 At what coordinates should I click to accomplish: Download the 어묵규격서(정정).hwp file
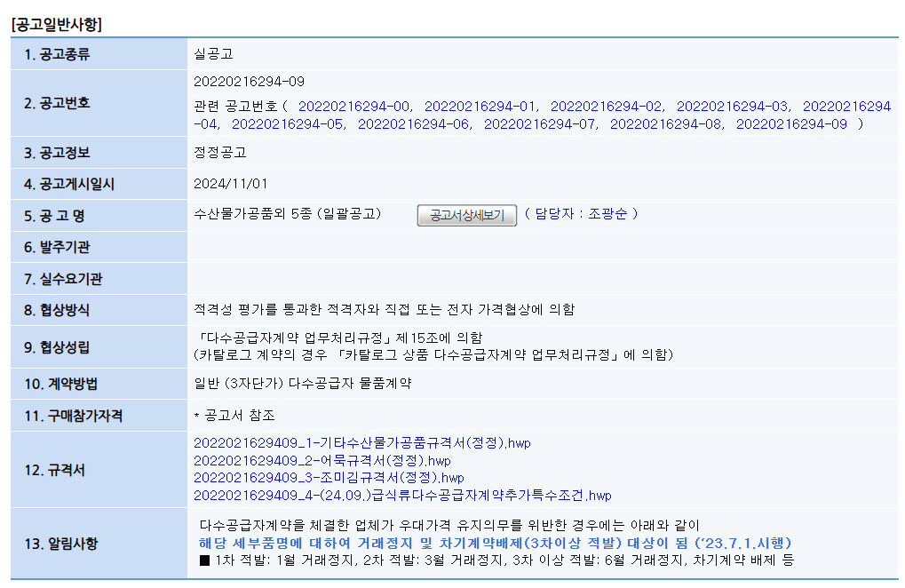[322, 461]
